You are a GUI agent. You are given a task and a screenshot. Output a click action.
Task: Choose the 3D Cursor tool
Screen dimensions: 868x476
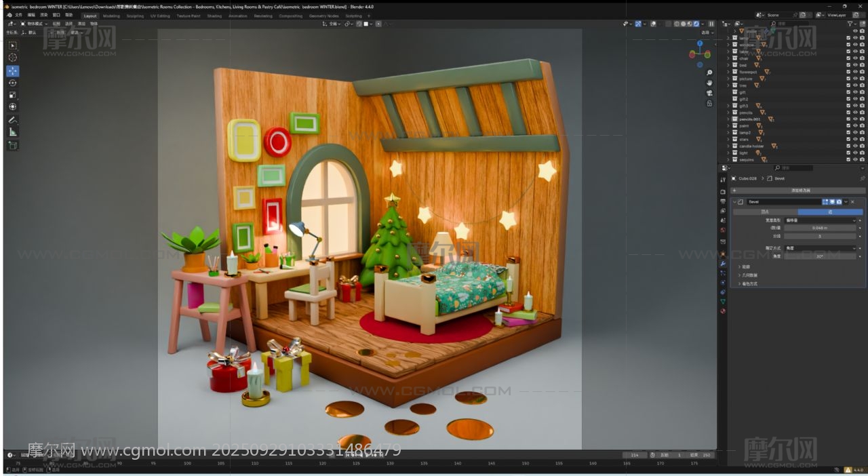(13, 58)
